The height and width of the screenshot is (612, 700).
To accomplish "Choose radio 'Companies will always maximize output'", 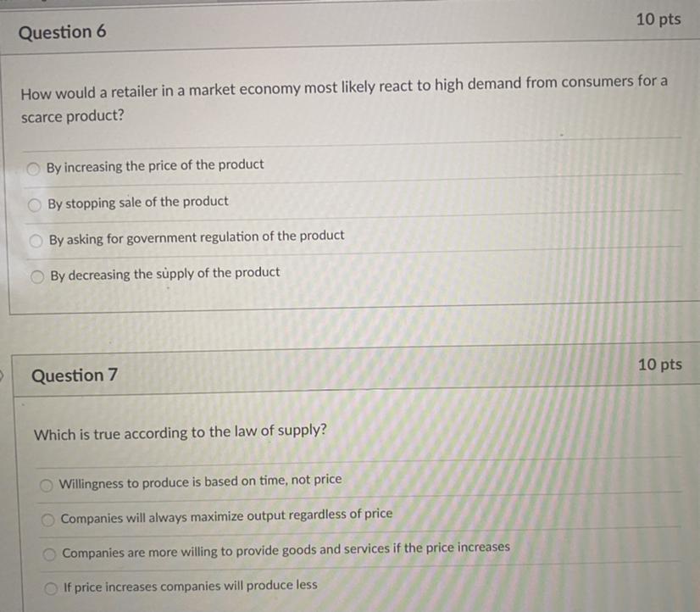I will tap(47, 520).
